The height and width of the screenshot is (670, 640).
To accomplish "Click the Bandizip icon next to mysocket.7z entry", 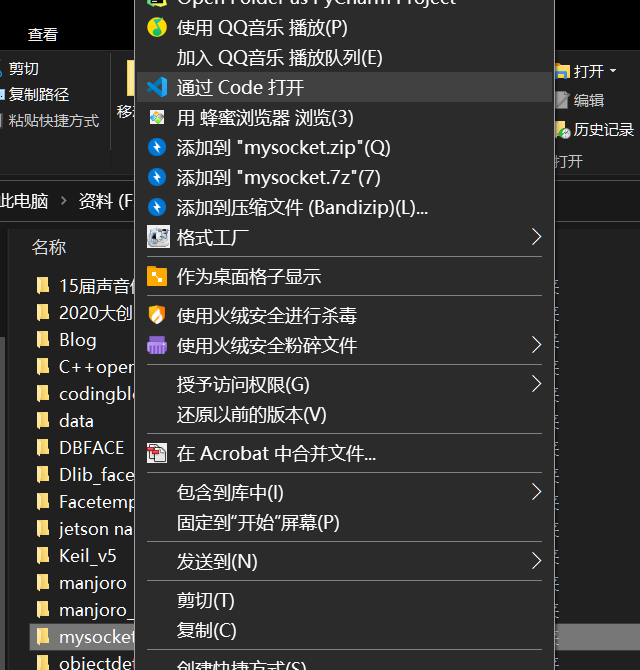I will [x=157, y=177].
